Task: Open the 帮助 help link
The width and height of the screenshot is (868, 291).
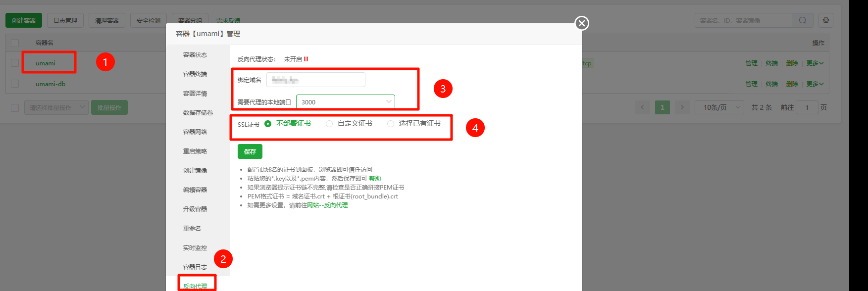Action: click(375, 179)
